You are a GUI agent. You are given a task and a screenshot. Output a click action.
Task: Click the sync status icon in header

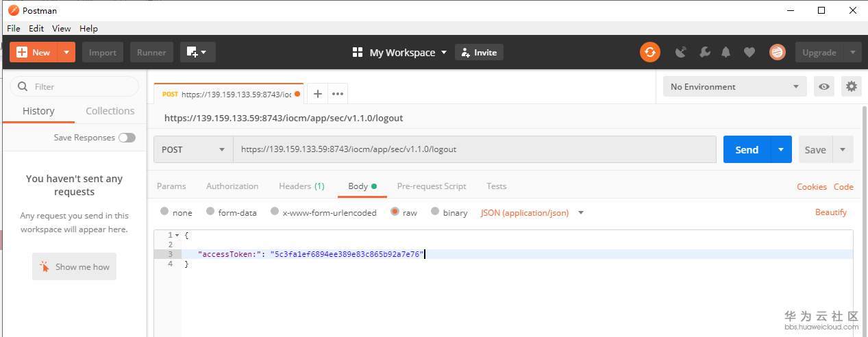[649, 52]
